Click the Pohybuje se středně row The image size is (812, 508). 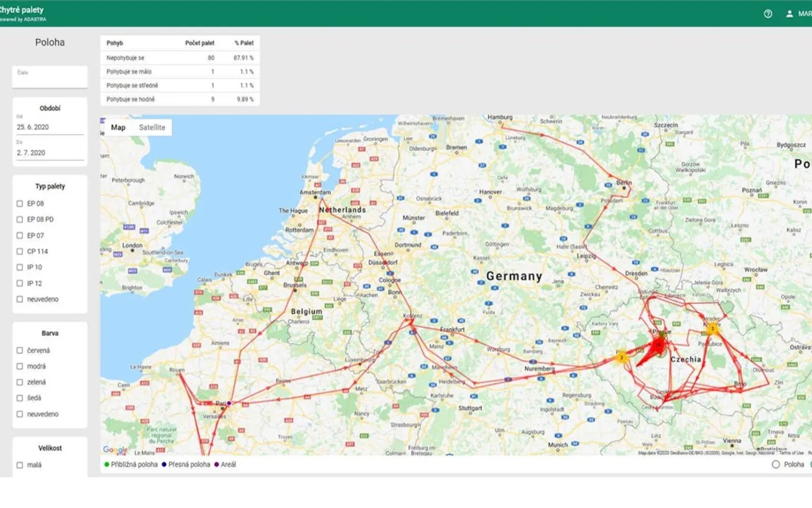[x=180, y=85]
